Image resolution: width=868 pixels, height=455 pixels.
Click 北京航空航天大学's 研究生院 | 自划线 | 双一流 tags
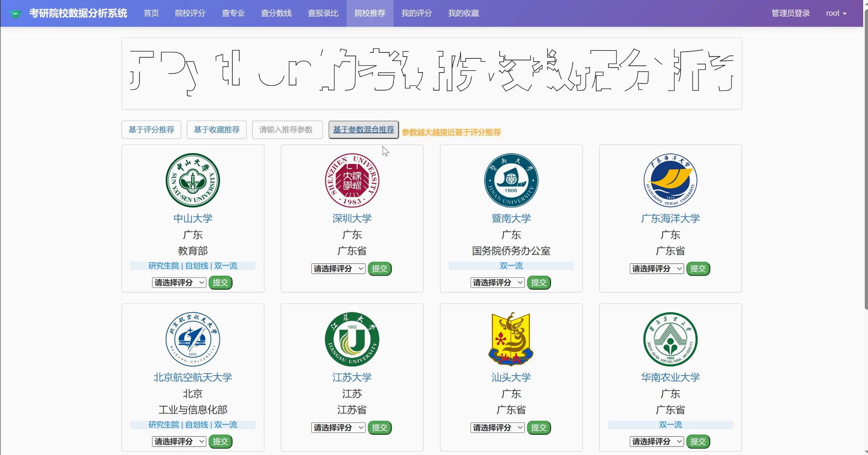point(193,425)
